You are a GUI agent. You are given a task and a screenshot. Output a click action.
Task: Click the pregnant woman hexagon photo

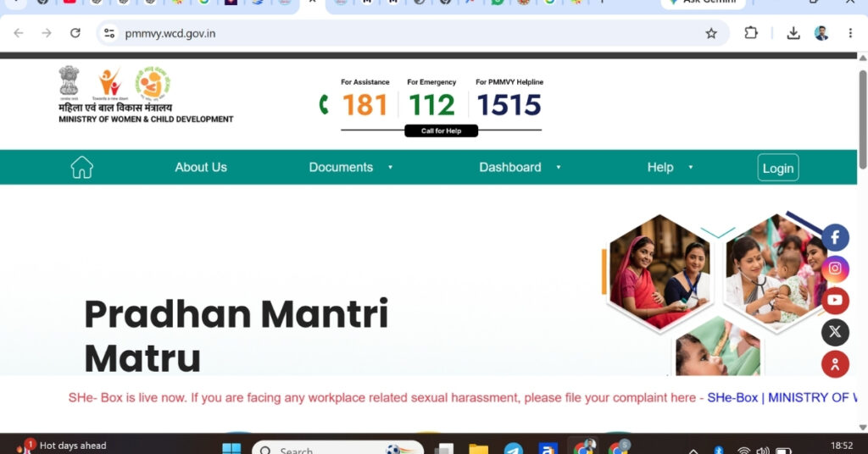(x=659, y=273)
